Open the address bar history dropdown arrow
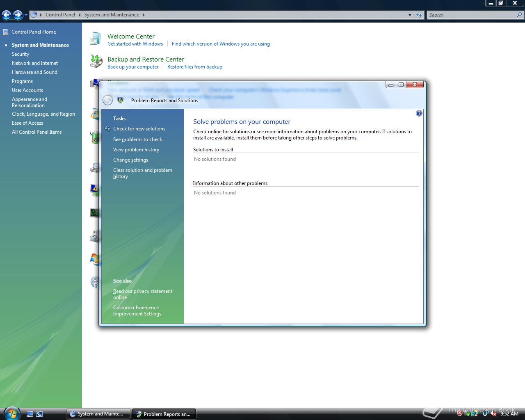 pyautogui.click(x=410, y=15)
